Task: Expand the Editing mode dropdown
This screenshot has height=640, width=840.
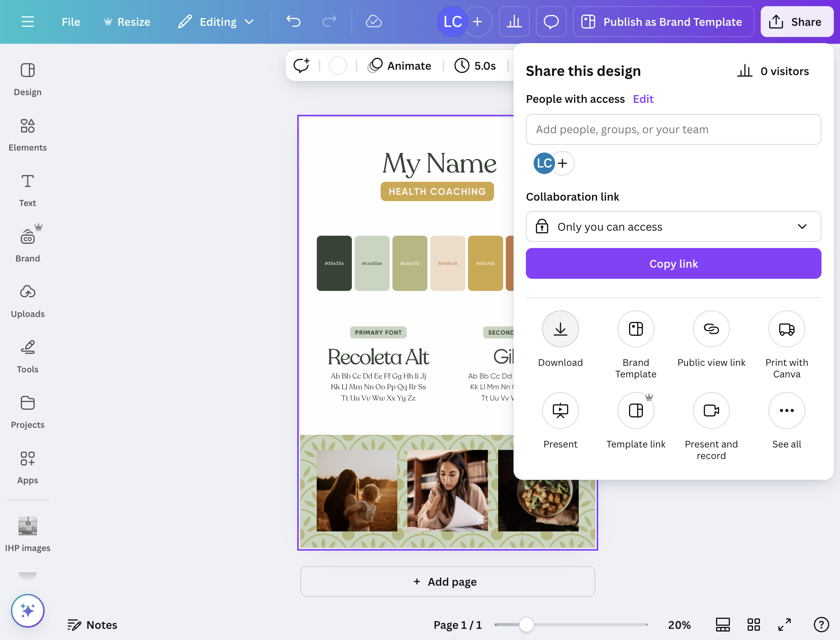Action: pos(216,22)
